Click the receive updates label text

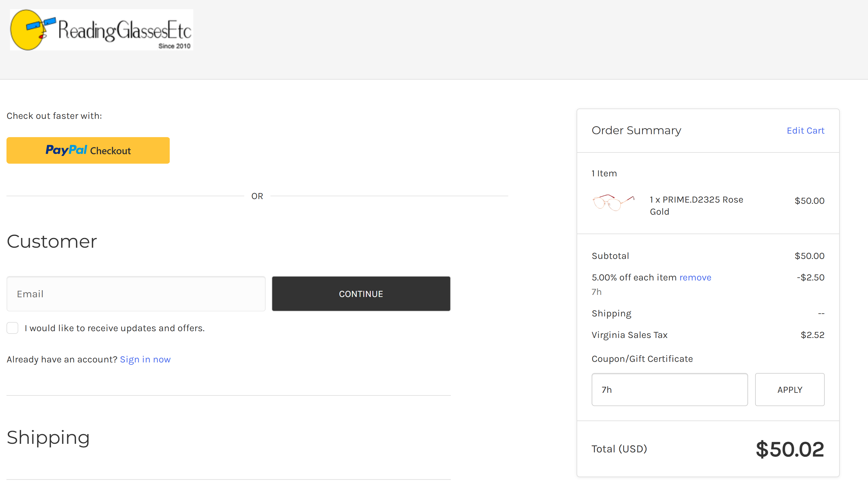(115, 328)
